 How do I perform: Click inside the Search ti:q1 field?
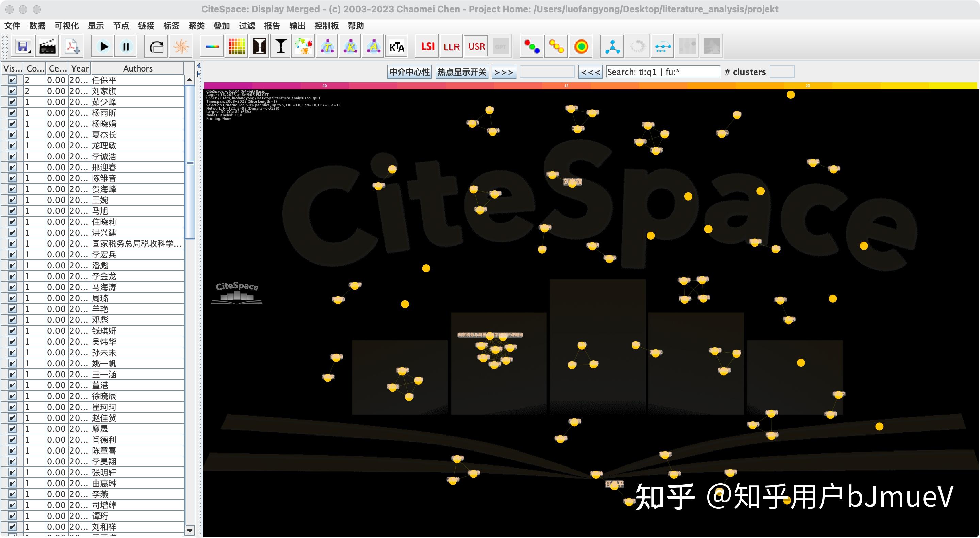pyautogui.click(x=663, y=72)
